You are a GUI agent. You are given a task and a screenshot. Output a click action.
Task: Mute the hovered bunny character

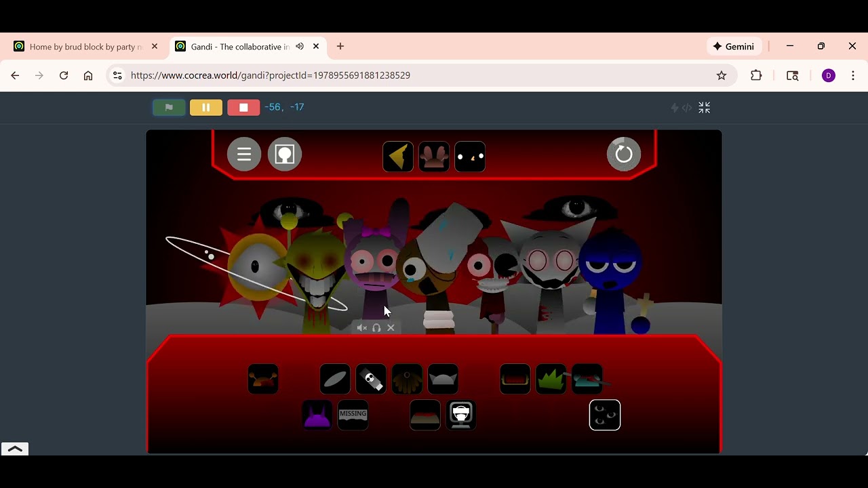click(362, 328)
